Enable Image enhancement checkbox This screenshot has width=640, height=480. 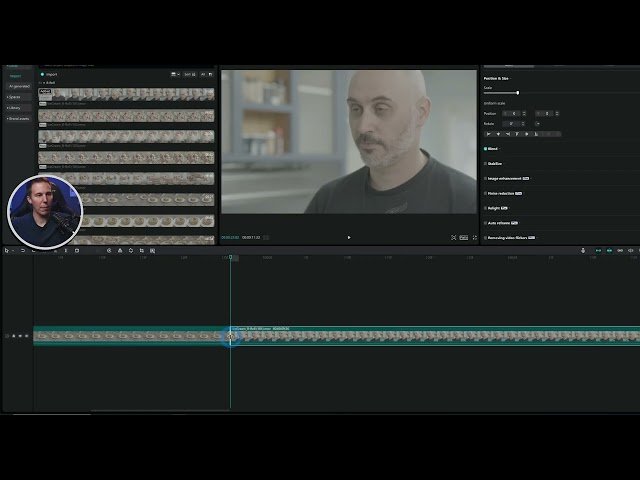point(486,179)
